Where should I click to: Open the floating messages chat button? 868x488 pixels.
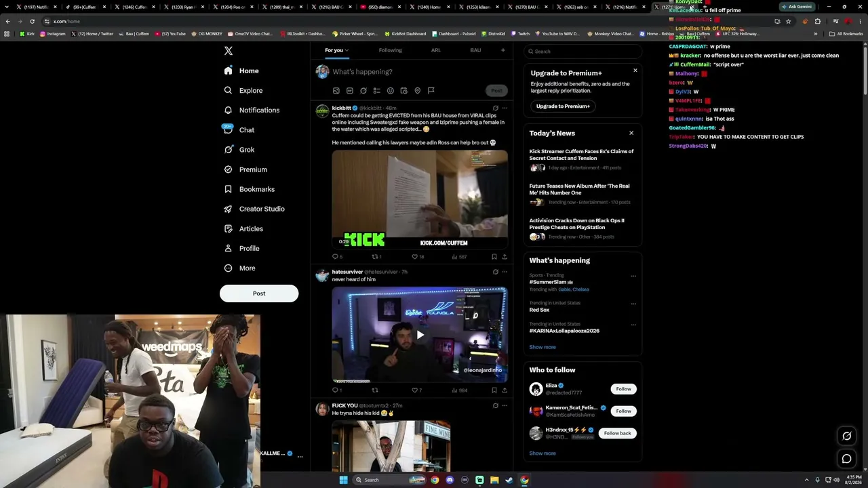pos(846,459)
